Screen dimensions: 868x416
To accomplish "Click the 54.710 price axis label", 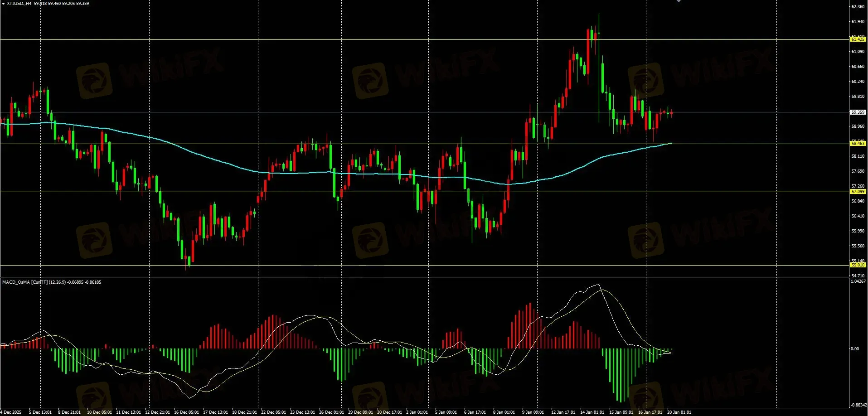I will point(858,276).
